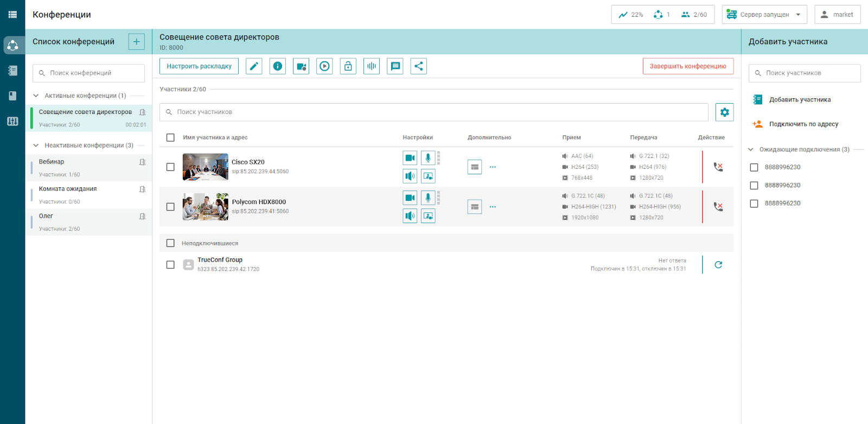Click the share conference icon
The width and height of the screenshot is (868, 424).
(x=418, y=66)
